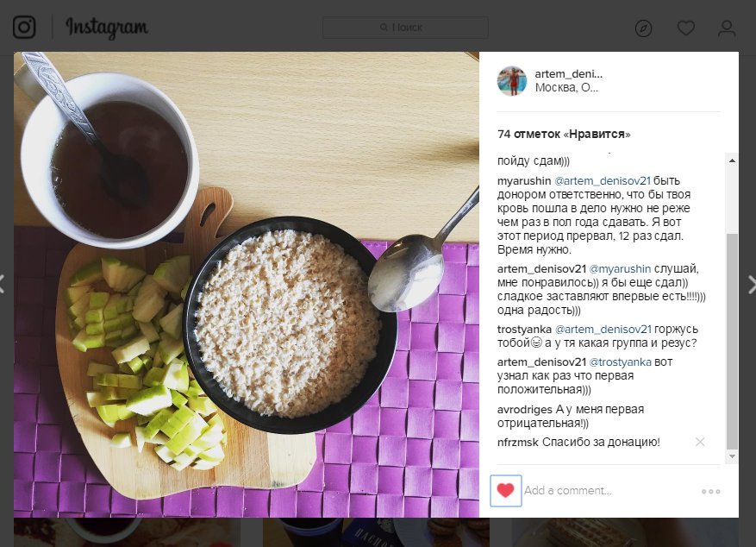Open the three-dot more options menu
The width and height of the screenshot is (756, 547).
coord(710,492)
